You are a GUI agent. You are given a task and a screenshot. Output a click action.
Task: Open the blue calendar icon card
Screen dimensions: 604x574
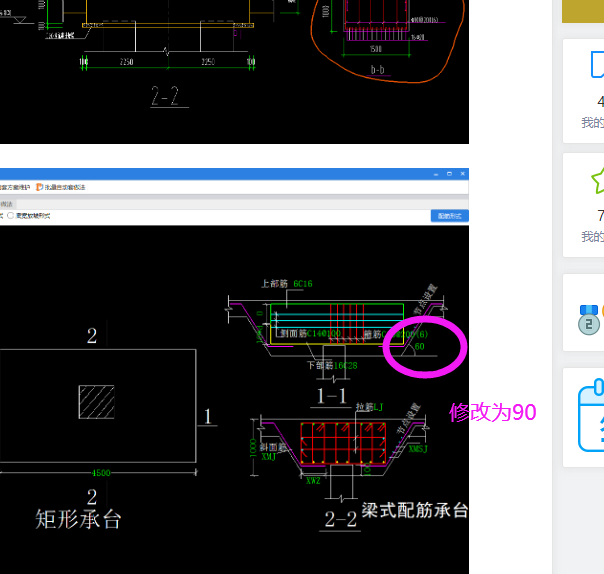point(591,415)
